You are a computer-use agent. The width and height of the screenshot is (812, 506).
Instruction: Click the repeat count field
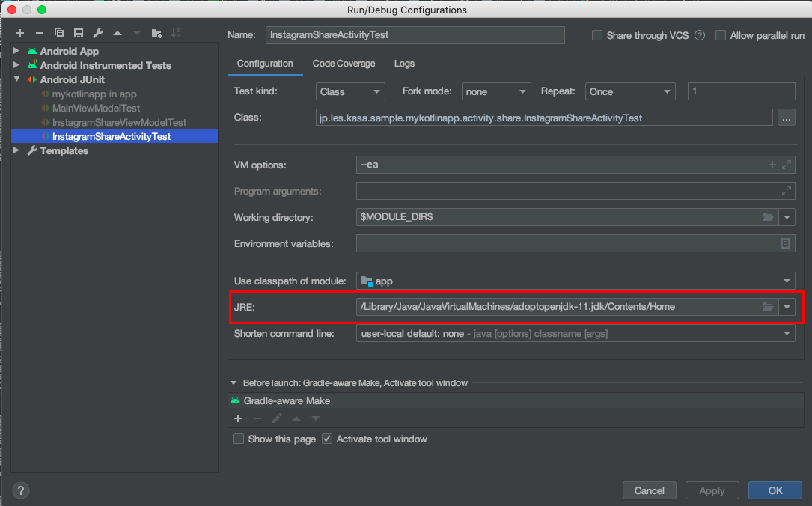tap(741, 91)
